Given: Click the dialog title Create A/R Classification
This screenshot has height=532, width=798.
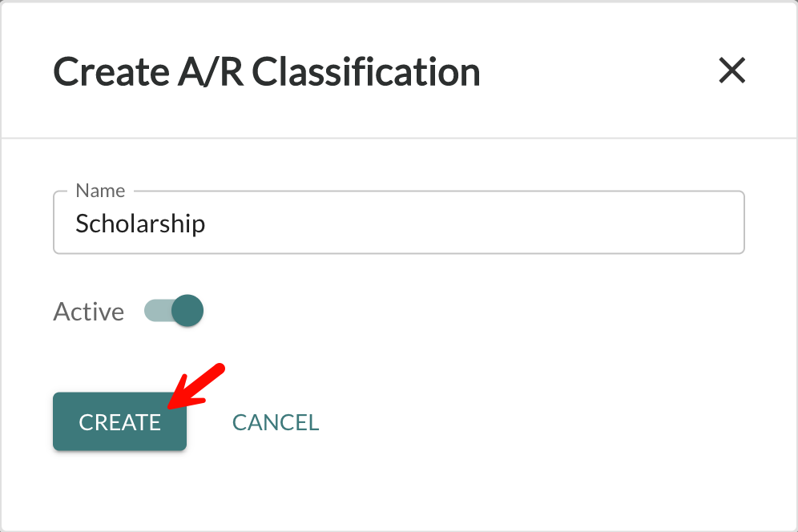Looking at the screenshot, I should [x=267, y=71].
